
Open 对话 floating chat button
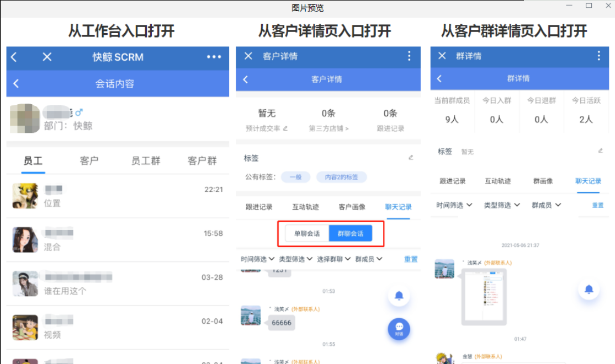tap(399, 329)
